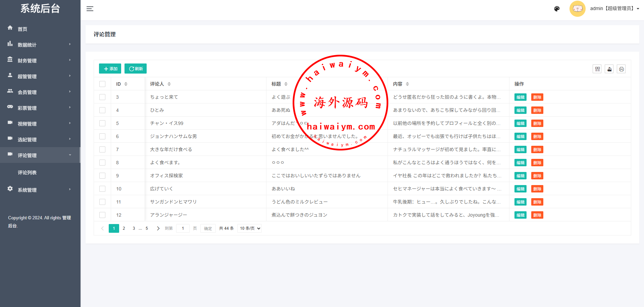The width and height of the screenshot is (644, 307).
Task: Click 删除 for the ID 7 row
Action: pyautogui.click(x=537, y=150)
